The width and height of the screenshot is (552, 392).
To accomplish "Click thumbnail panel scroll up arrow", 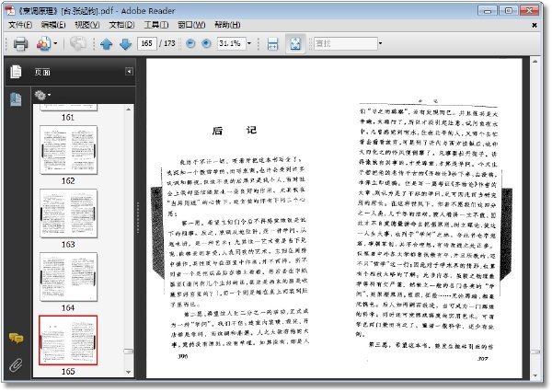I will coord(129,110).
